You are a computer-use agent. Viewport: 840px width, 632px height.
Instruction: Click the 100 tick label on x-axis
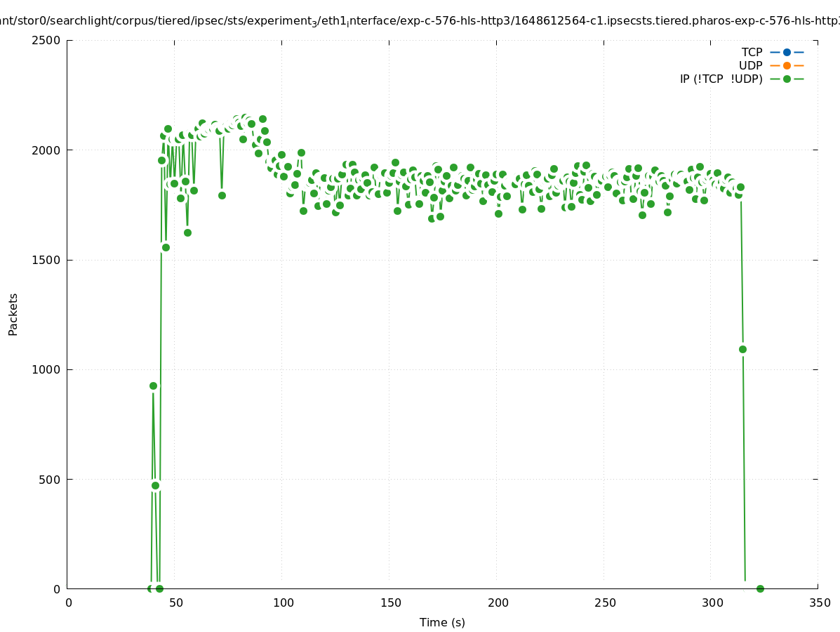coord(282,603)
